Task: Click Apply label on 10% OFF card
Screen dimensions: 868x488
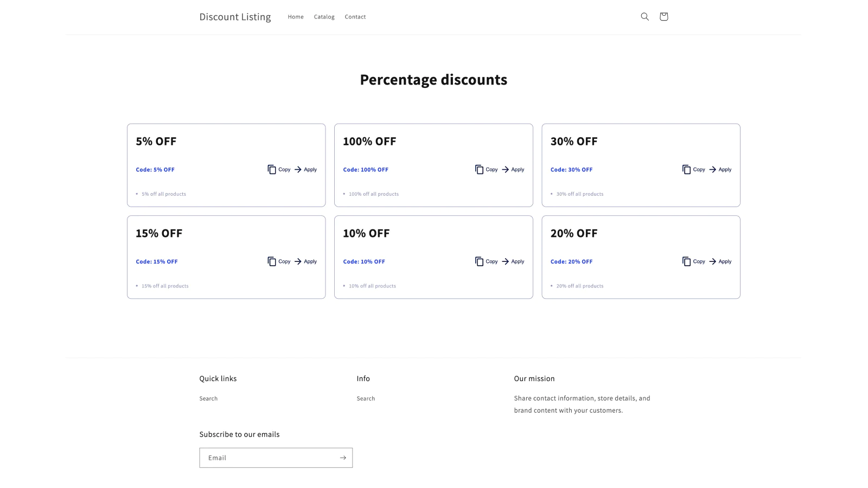Action: coord(518,261)
